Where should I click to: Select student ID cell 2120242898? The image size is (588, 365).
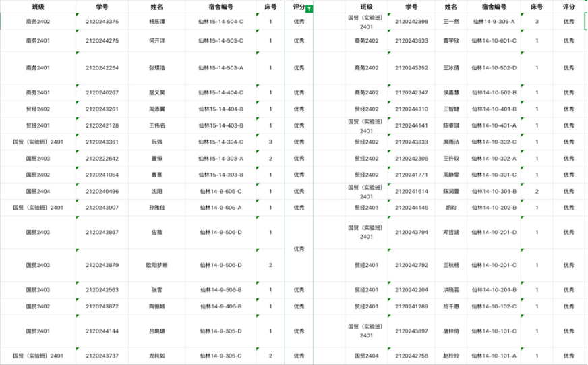pos(411,22)
